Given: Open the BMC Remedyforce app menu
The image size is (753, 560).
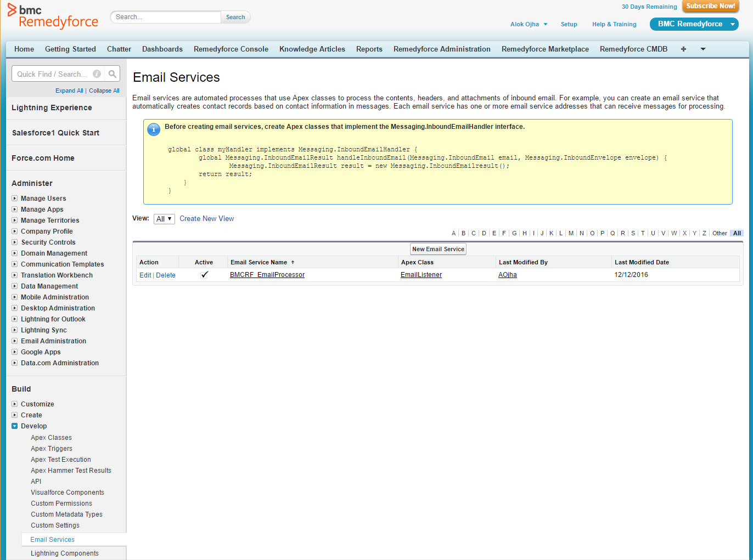Looking at the screenshot, I should point(694,24).
